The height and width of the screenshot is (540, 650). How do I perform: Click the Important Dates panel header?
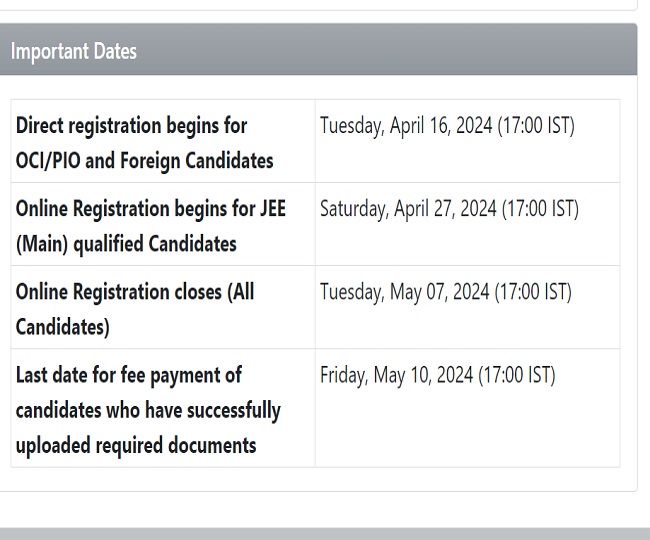[x=318, y=51]
